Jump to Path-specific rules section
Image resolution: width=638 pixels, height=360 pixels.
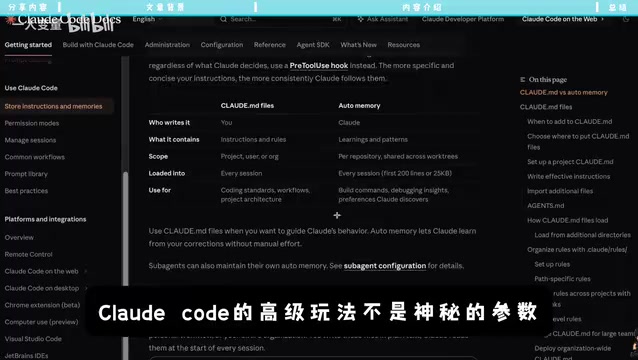click(562, 279)
